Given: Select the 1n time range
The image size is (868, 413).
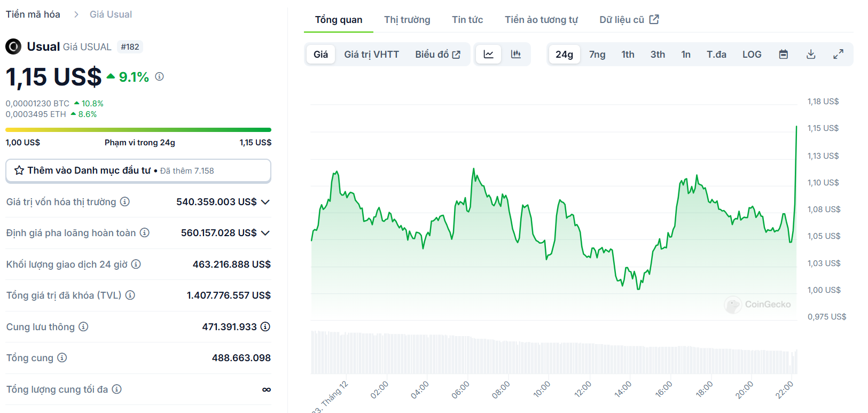Looking at the screenshot, I should pos(686,54).
